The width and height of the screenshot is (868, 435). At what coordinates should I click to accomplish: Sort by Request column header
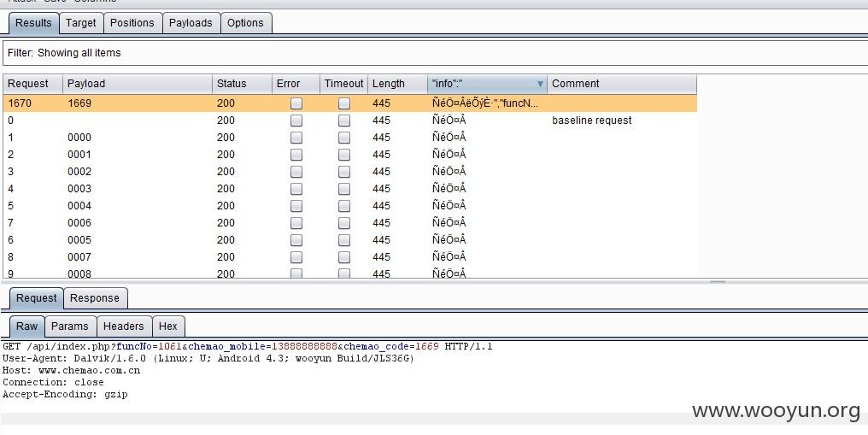tap(32, 84)
